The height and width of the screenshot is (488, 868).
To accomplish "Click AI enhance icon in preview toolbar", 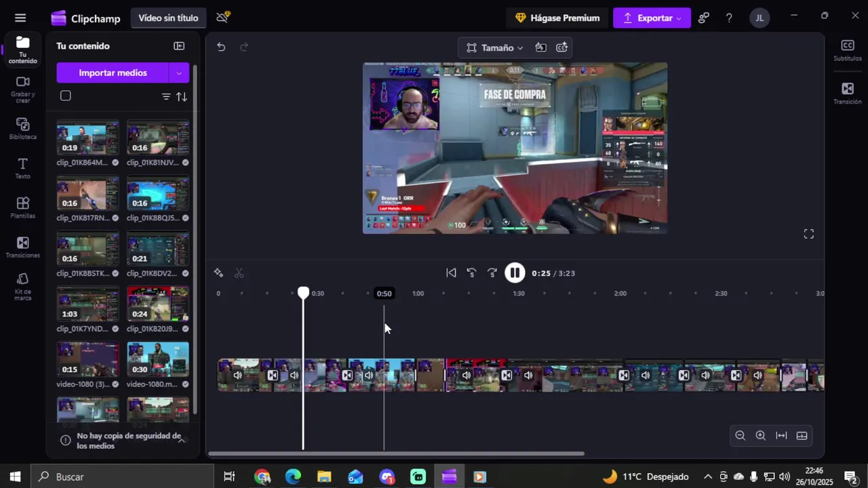I will (x=562, y=47).
